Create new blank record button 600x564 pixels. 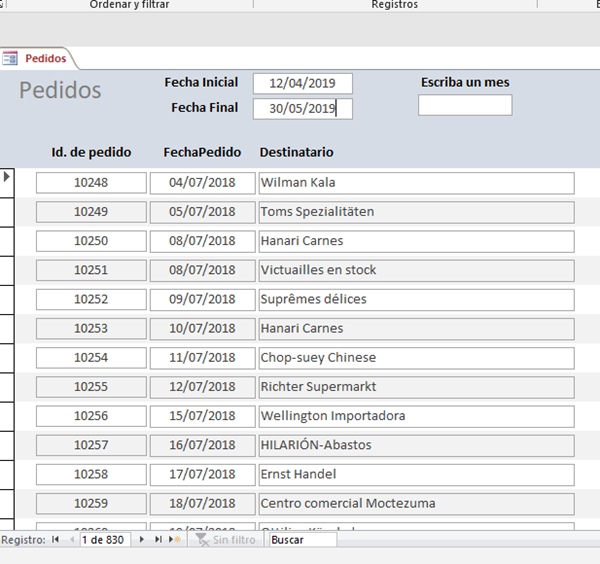(175, 540)
